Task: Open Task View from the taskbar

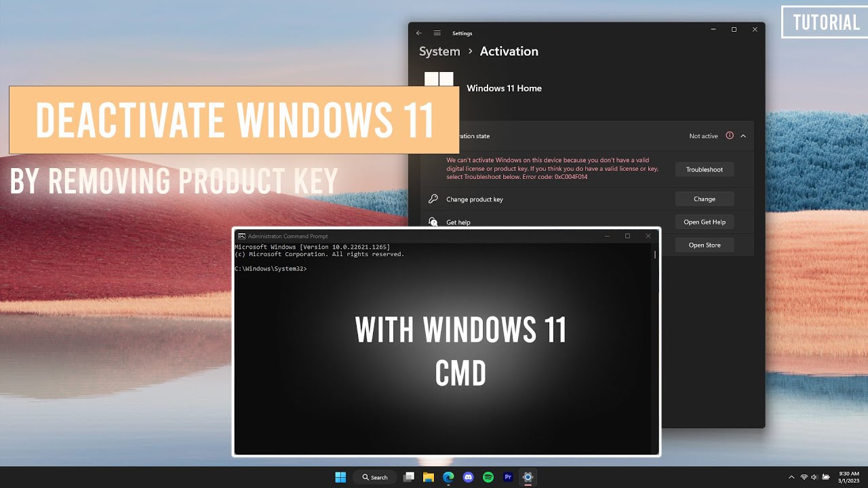Action: coord(408,477)
